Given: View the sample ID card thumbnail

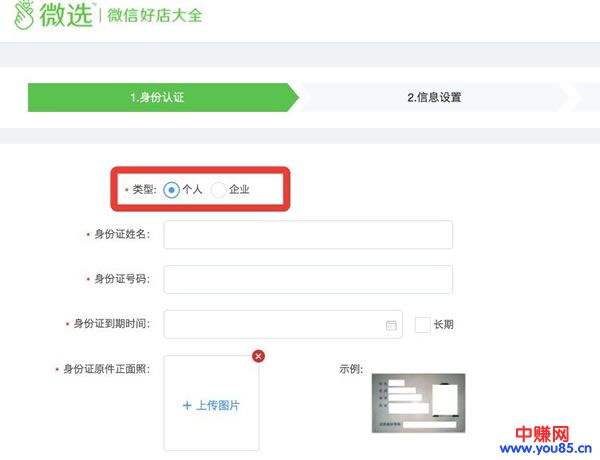Looking at the screenshot, I should coord(418,402).
